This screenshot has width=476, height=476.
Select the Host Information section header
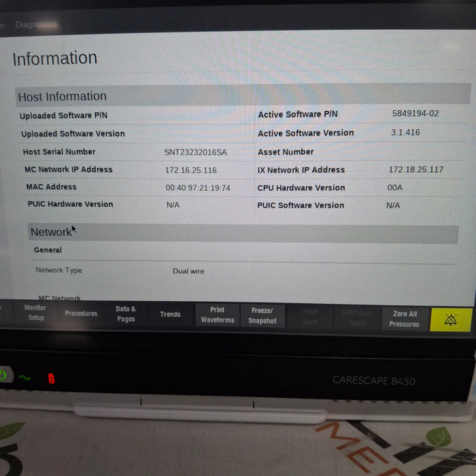[243, 95]
